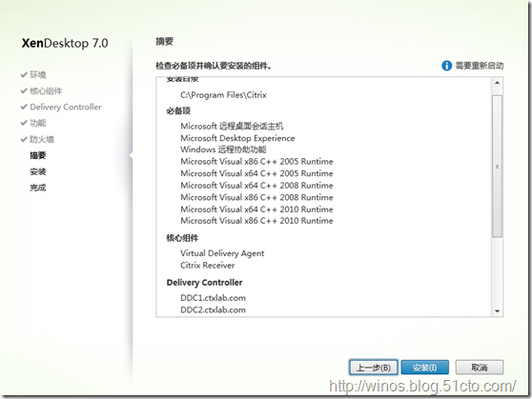Click Citrix Receiver entry
This screenshot has height=399, width=532.
207,265
